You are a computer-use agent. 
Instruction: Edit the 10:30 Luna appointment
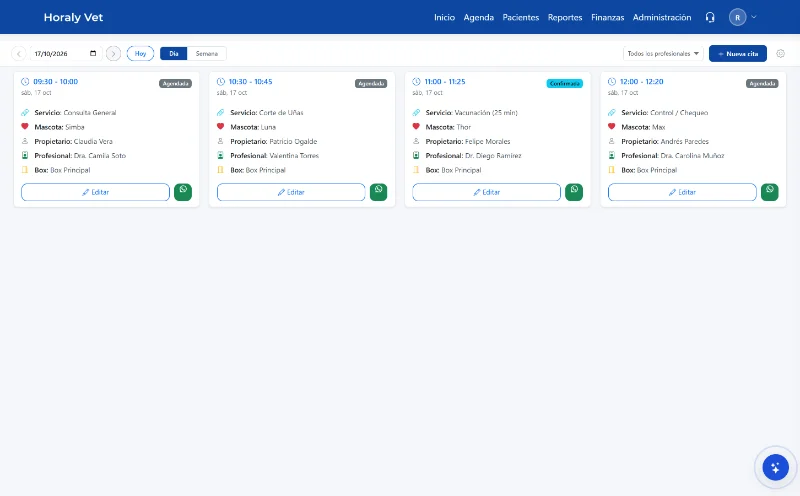click(x=291, y=192)
